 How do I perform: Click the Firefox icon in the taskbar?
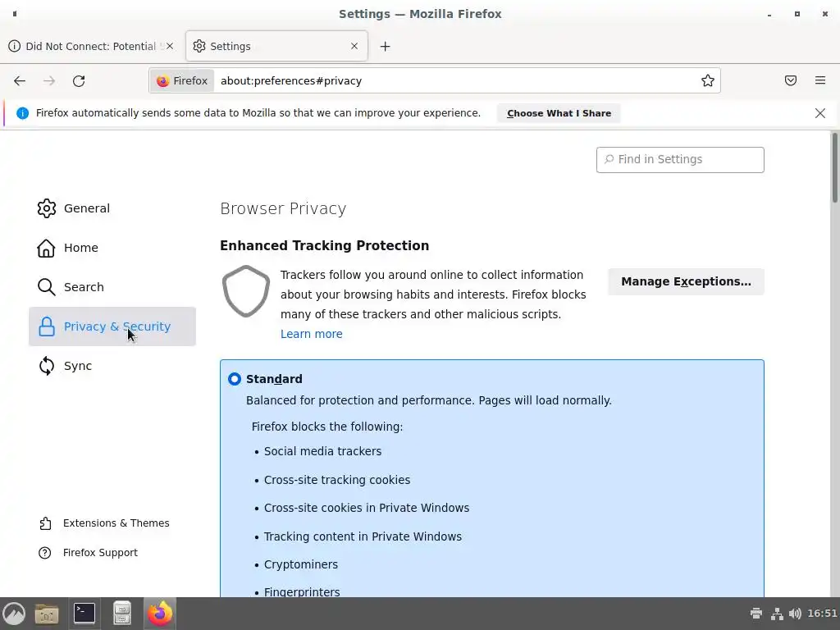click(x=160, y=614)
